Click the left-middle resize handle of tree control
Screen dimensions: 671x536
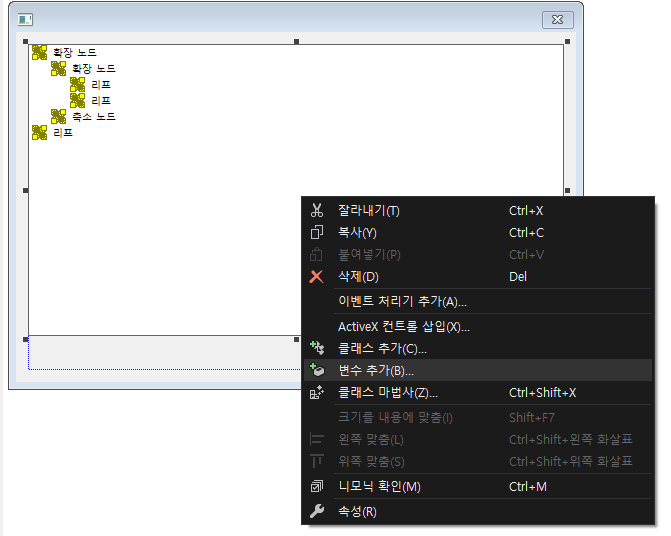[x=26, y=190]
